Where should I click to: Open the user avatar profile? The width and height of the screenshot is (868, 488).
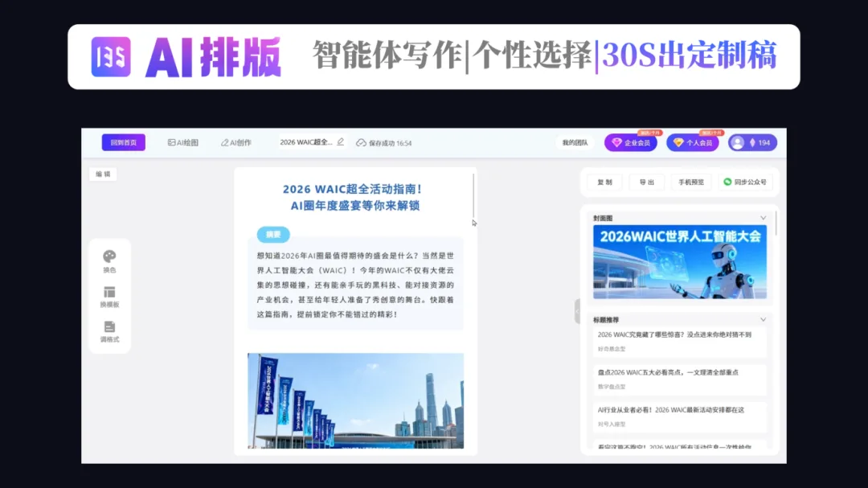[737, 142]
